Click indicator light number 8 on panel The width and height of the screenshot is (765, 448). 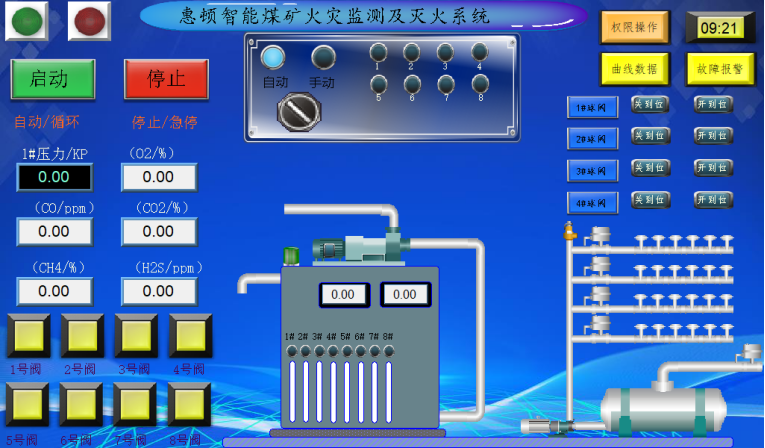tap(480, 83)
